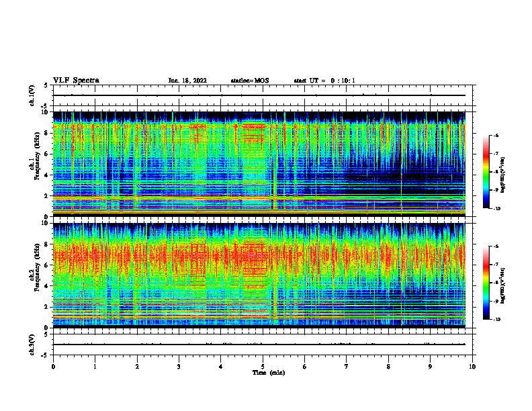This screenshot has width=532, height=411.
Task: Click the "3" tick on the time axis
Action: coord(179,367)
